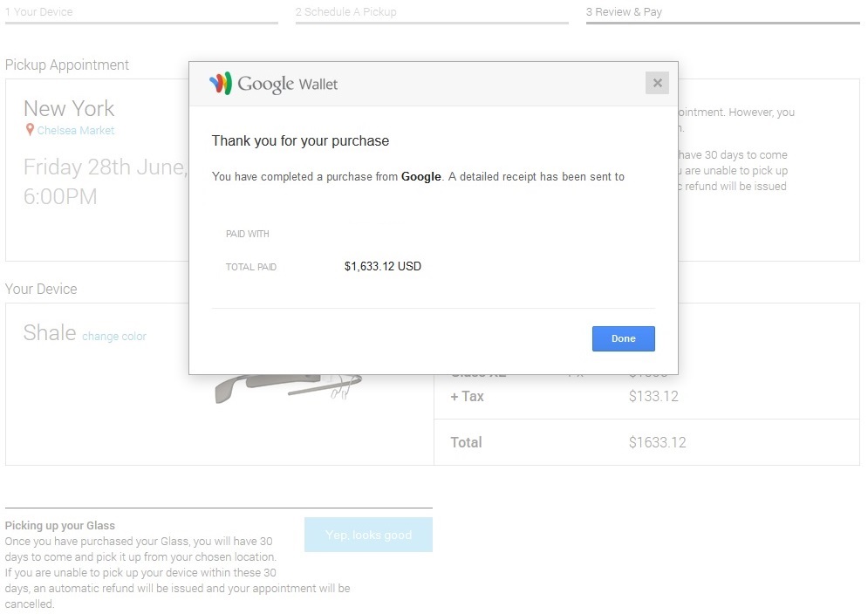Open the Chelsea Market location link
This screenshot has height=614, width=868.
tap(76, 131)
